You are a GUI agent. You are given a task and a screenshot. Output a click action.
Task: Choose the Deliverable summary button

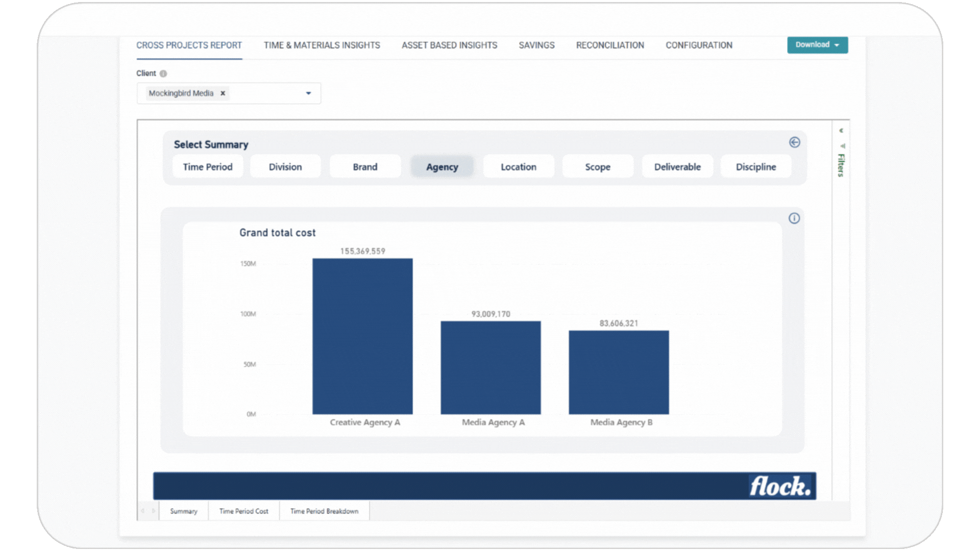pyautogui.click(x=677, y=167)
